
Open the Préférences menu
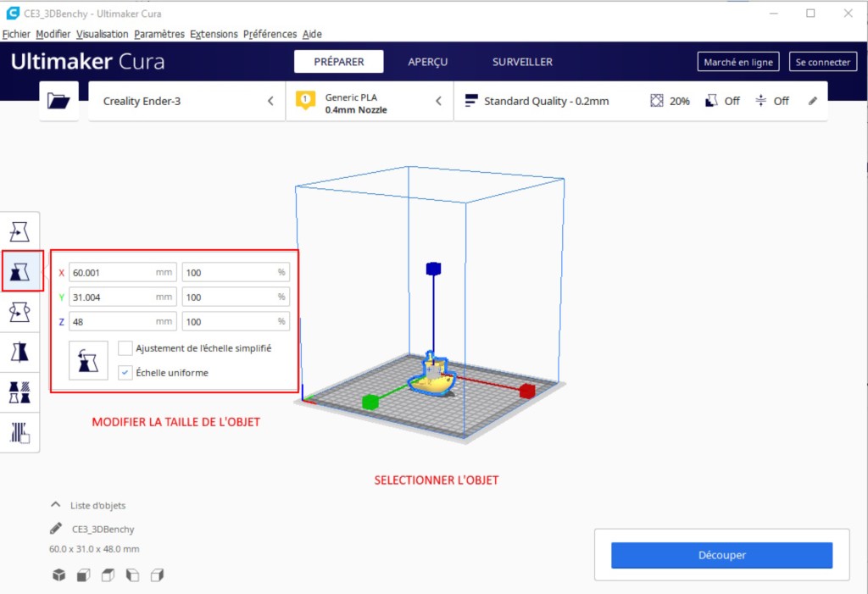coord(270,34)
